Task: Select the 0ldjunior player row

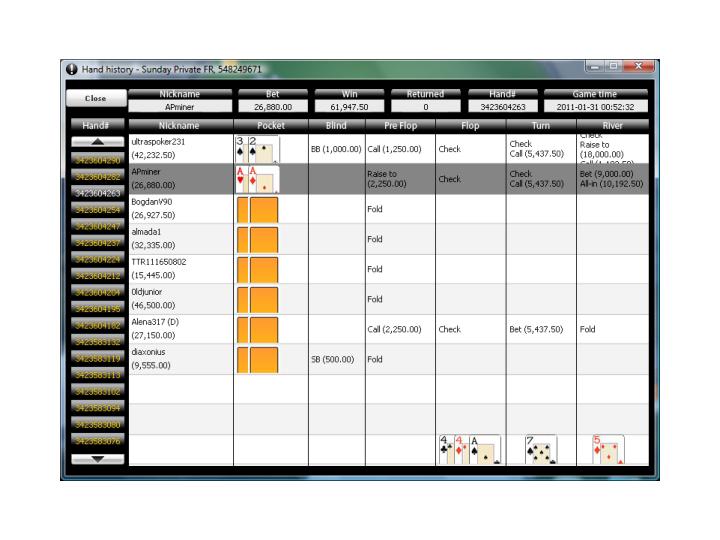Action: point(180,299)
